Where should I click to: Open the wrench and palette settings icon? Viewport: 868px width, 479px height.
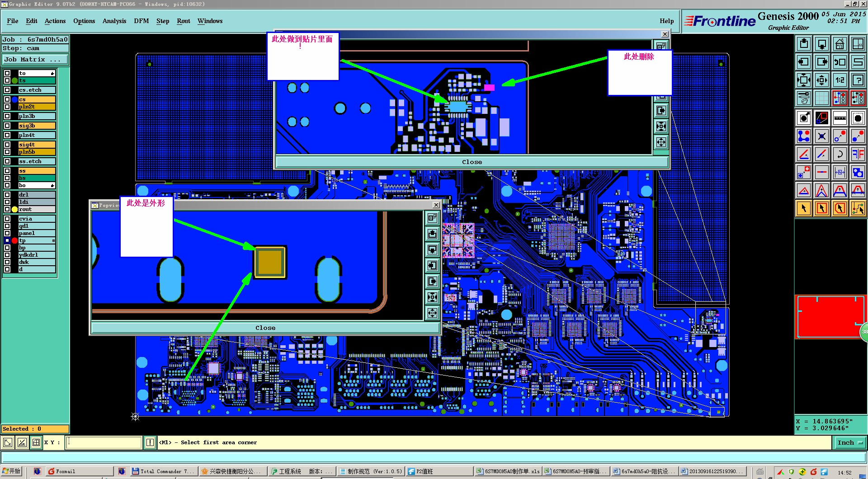(804, 98)
